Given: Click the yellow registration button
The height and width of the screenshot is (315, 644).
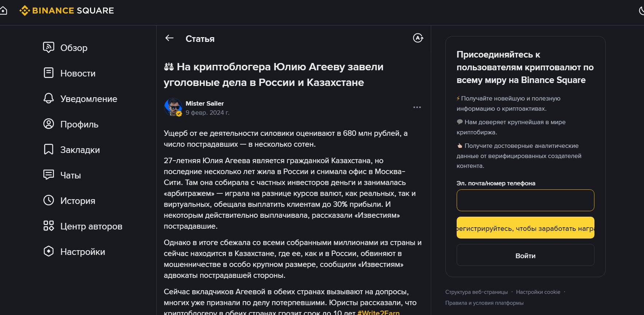Looking at the screenshot, I should tap(525, 228).
